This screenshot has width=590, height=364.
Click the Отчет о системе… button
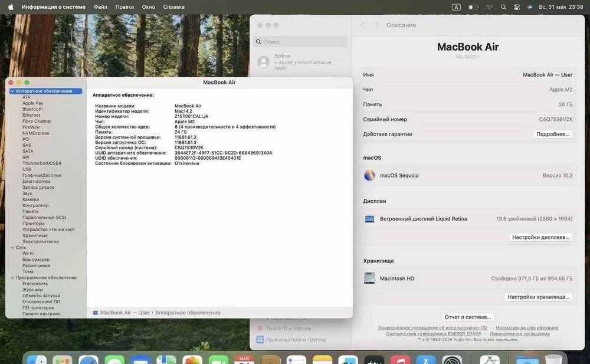(468, 317)
